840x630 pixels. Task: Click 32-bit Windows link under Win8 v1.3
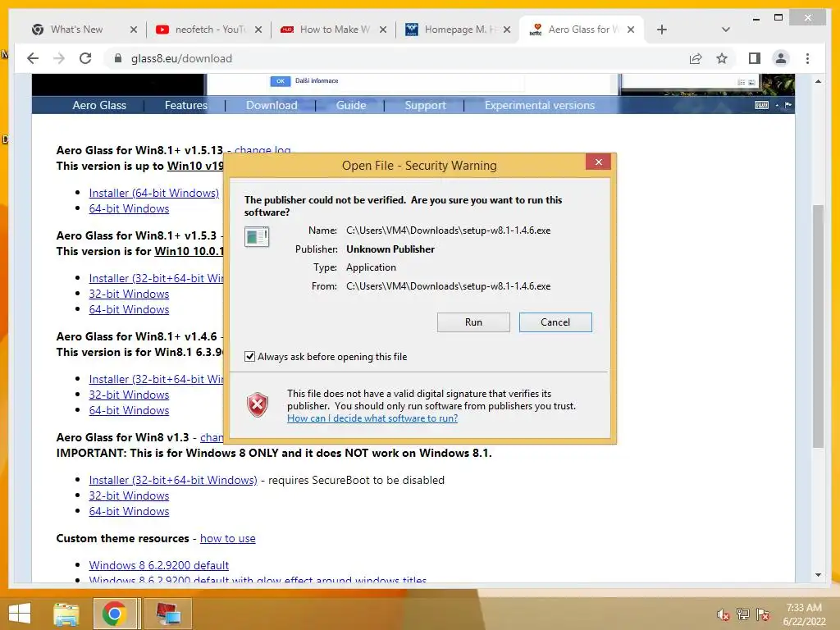pos(129,495)
